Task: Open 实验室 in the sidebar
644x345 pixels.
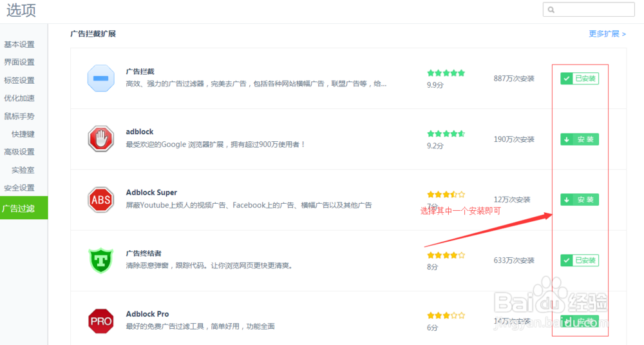Action: 23,170
